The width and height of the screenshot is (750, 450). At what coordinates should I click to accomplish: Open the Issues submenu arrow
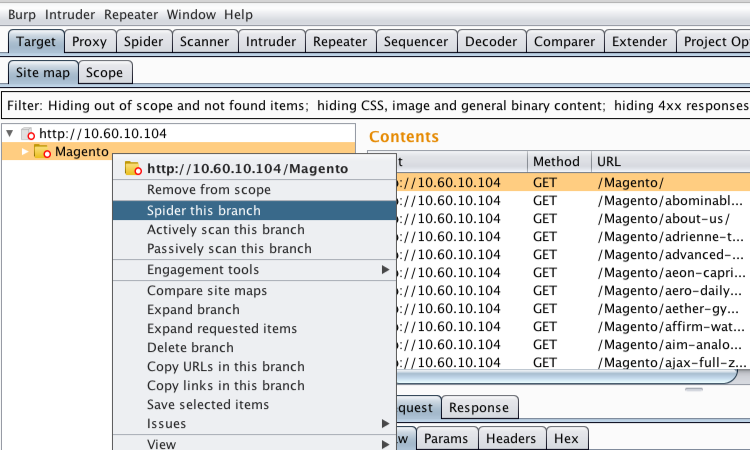386,424
